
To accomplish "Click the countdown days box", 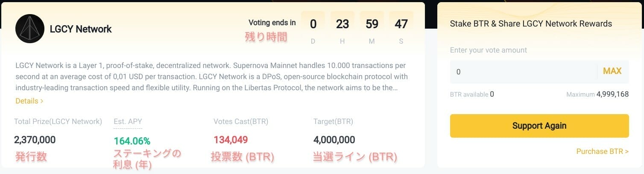I will (313, 28).
